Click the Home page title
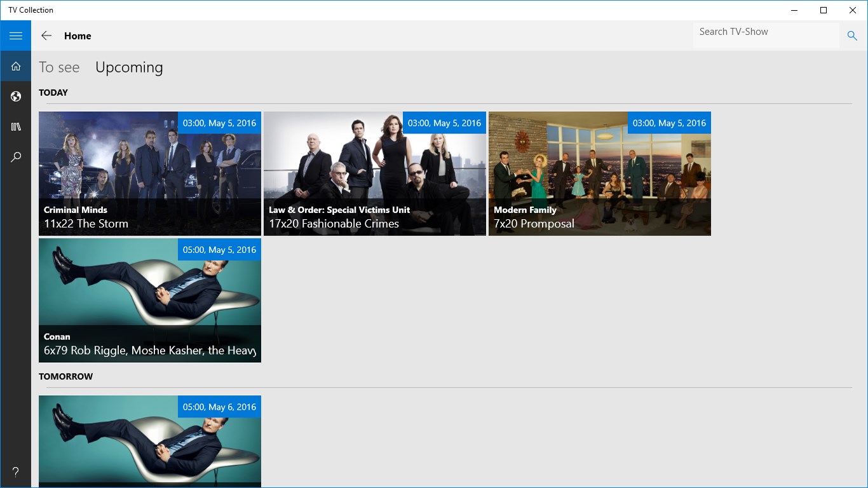The width and height of the screenshot is (868, 488). click(x=78, y=36)
